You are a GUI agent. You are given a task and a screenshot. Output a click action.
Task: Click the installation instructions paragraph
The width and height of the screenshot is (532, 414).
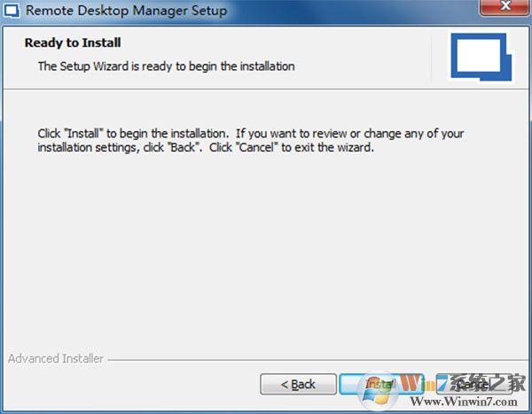[251, 141]
